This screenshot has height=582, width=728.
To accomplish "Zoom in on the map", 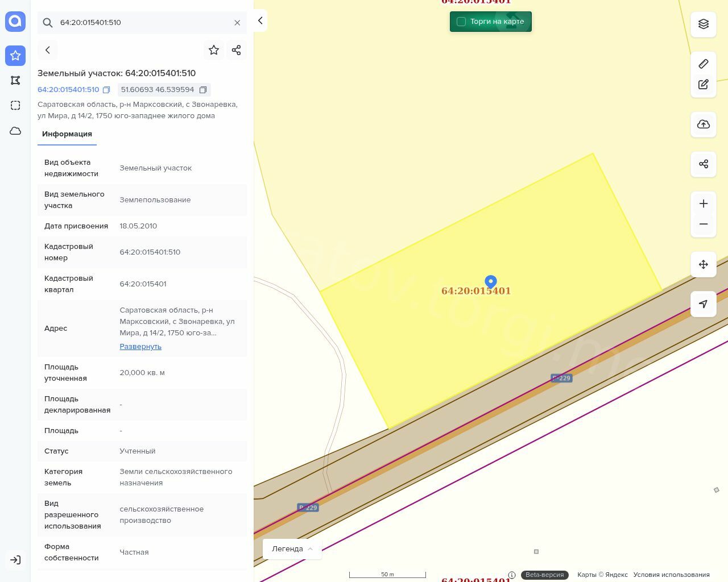I will [704, 203].
